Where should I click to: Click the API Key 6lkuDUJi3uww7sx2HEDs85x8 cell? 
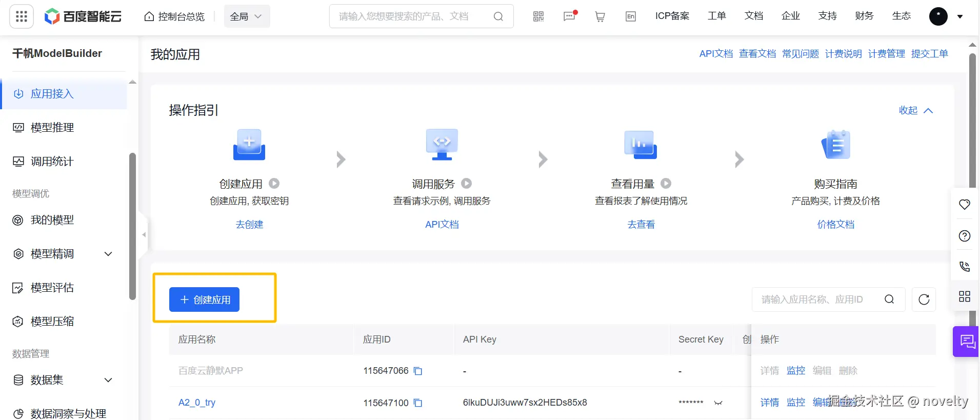(x=525, y=403)
